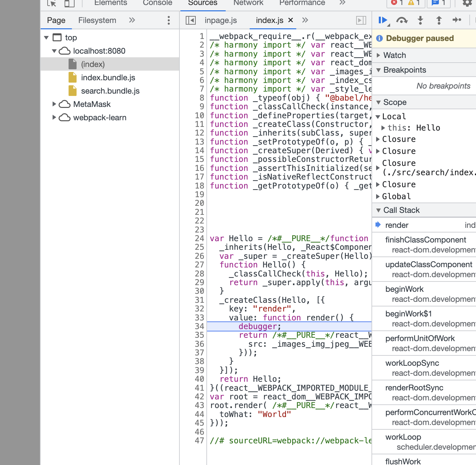Expand the Global scope
Viewport: 476px width, 465px height.
pyautogui.click(x=378, y=196)
